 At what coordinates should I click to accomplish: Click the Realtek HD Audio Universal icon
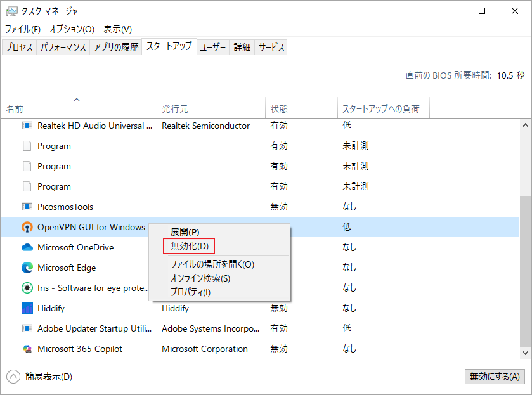point(27,126)
